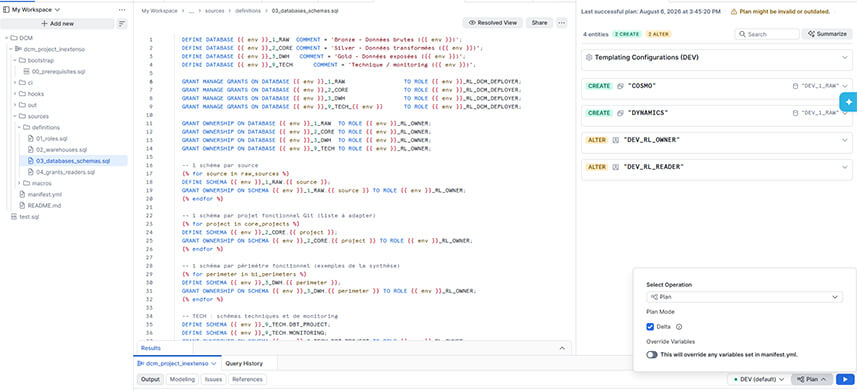
Task: Select dcm_project_inextenso bottom tab
Action: tap(177, 363)
